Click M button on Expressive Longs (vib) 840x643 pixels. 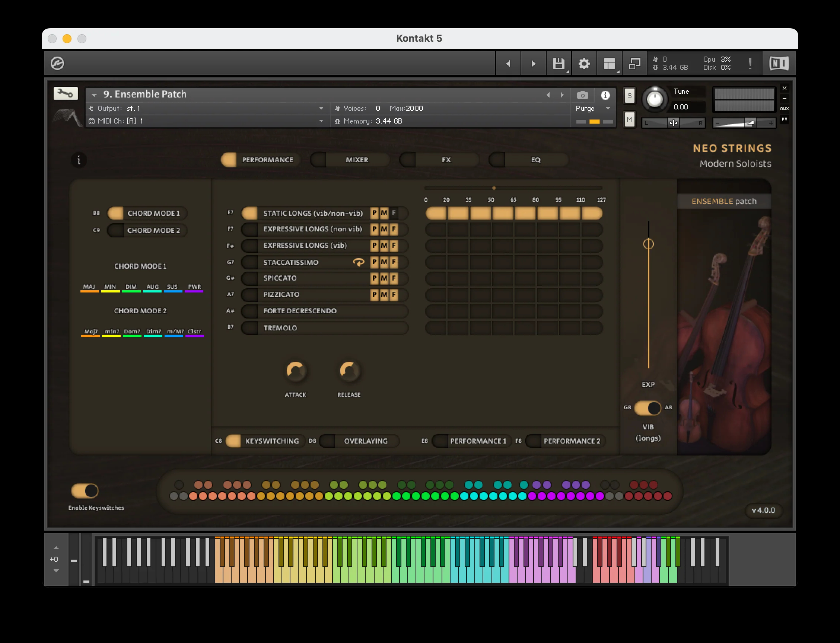point(384,246)
